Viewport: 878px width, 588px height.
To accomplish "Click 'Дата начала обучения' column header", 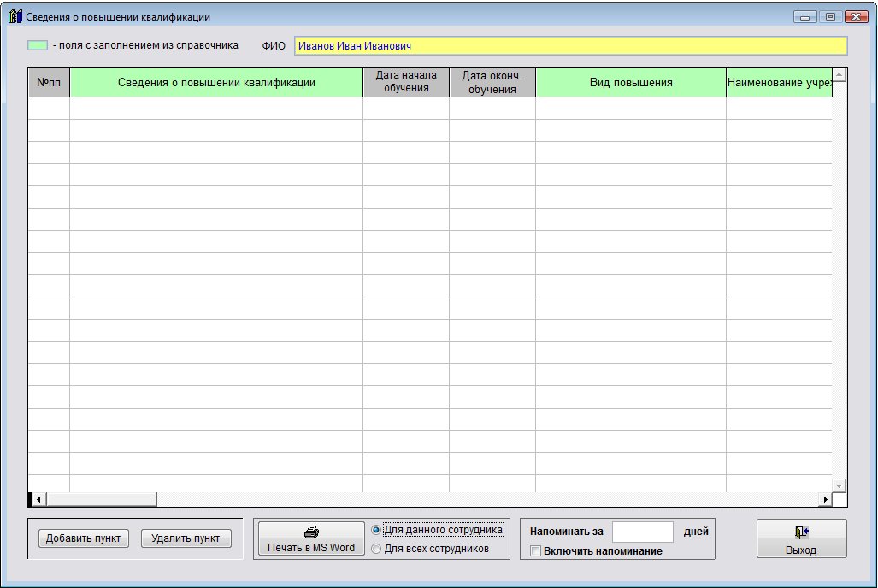I will point(406,83).
